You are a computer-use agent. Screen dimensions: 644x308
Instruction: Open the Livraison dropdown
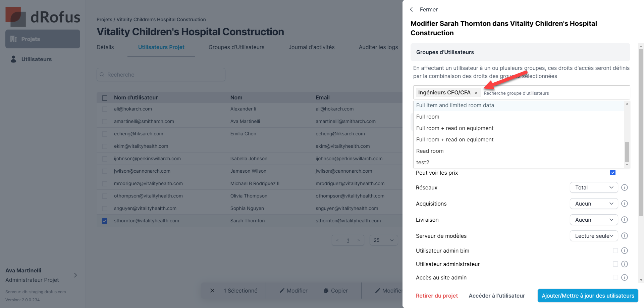click(x=594, y=220)
